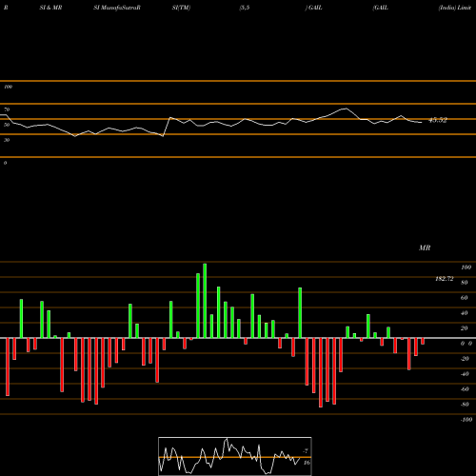Click the RSI axis label '70'
This screenshot has width=476, height=476.
tap(7, 109)
